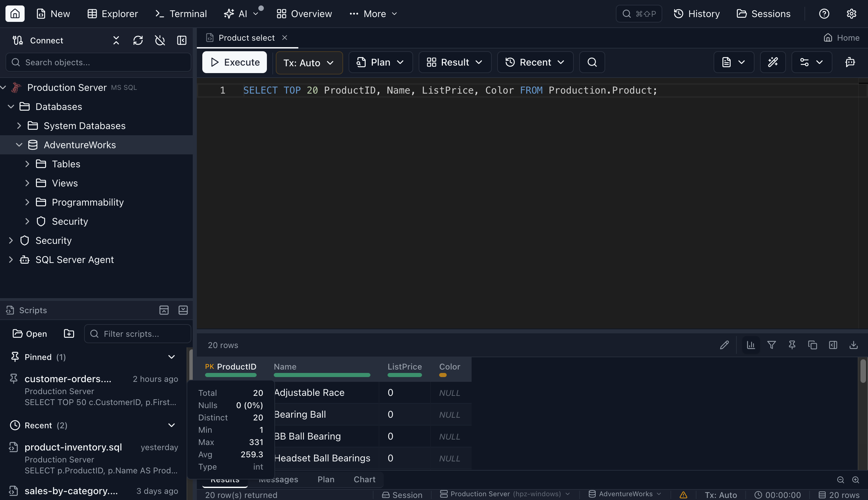Click the Filter scripts field
This screenshot has width=868, height=500.
click(x=137, y=334)
